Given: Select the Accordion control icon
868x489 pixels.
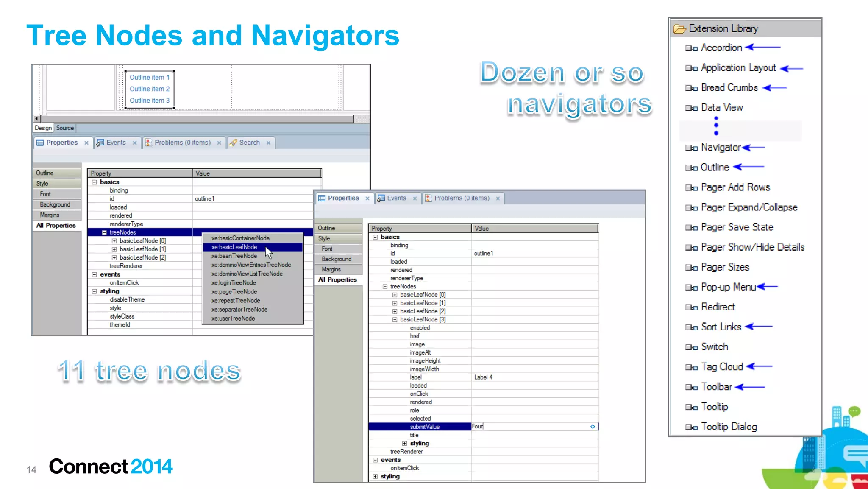Looking at the screenshot, I should (x=691, y=48).
